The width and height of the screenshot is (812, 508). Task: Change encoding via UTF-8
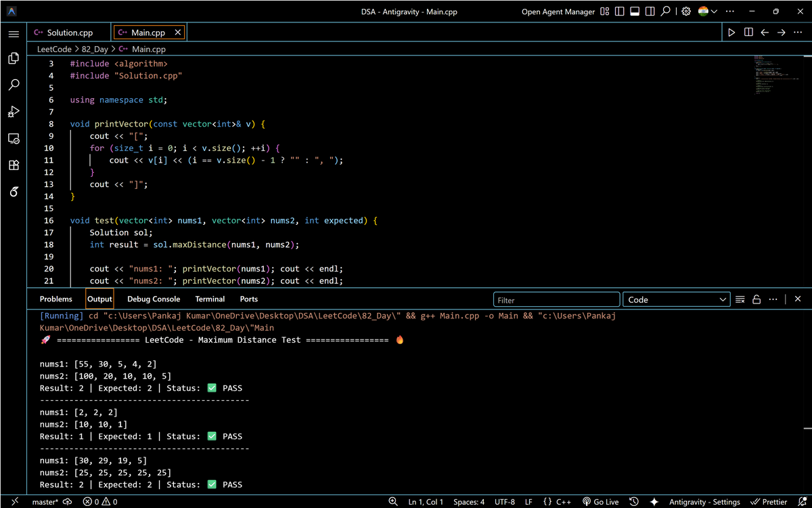pyautogui.click(x=505, y=502)
